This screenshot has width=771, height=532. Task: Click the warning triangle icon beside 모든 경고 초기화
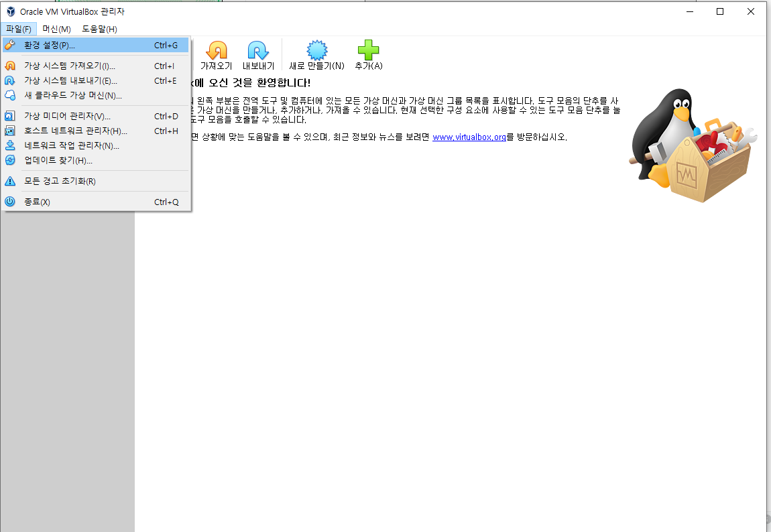(x=10, y=181)
